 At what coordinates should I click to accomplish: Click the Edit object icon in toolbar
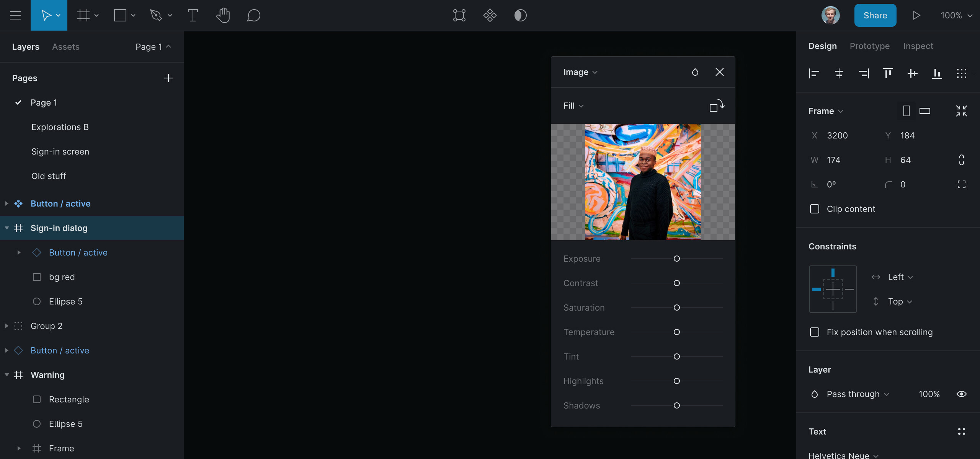459,15
